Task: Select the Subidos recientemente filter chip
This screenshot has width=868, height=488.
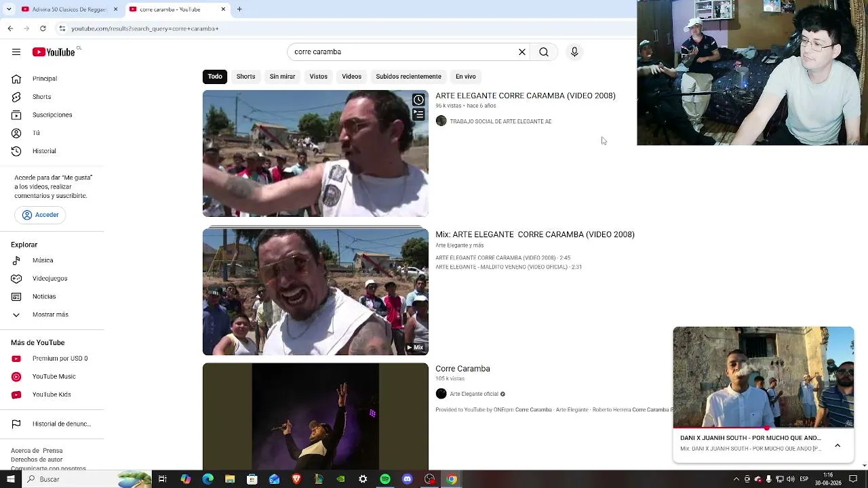Action: click(x=408, y=77)
